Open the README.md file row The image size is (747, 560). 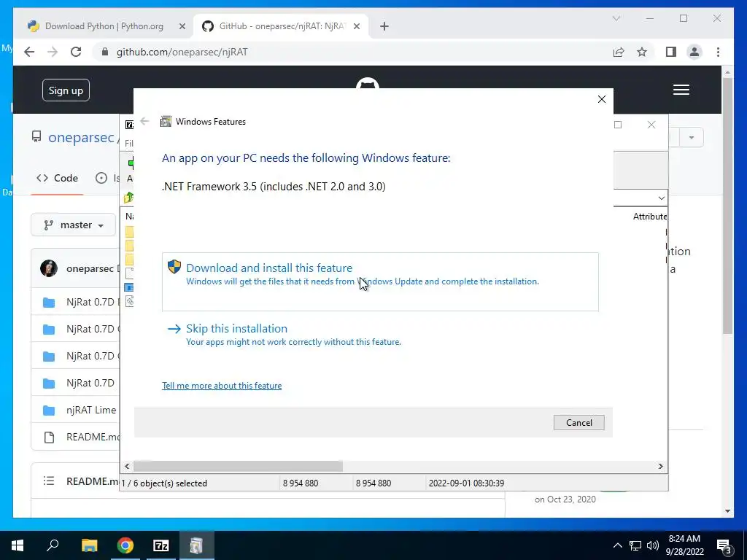[76, 437]
